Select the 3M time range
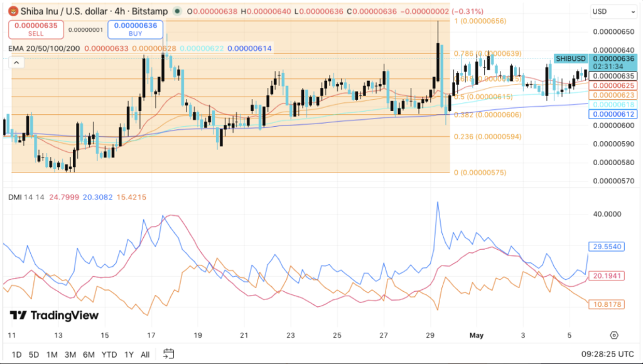 pos(70,355)
